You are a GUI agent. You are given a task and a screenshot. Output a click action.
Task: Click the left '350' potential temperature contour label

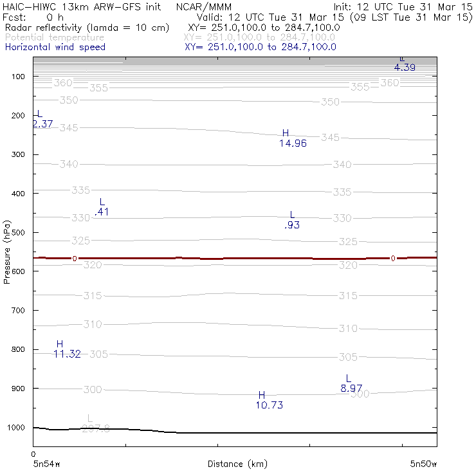pos(69,100)
